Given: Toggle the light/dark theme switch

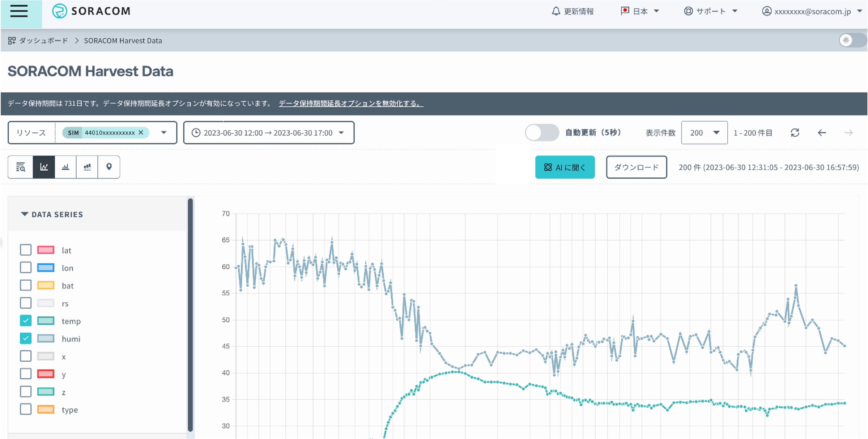Looking at the screenshot, I should point(852,40).
